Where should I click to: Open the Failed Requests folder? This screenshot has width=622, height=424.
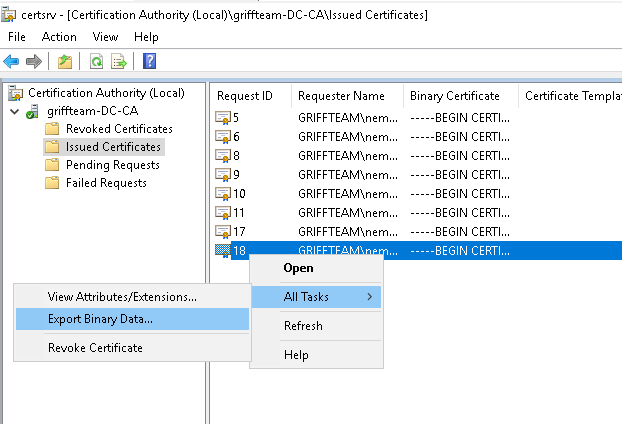click(x=106, y=183)
